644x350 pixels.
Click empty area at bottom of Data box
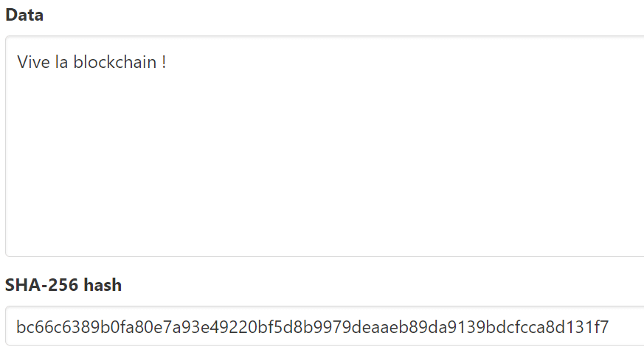(325, 239)
